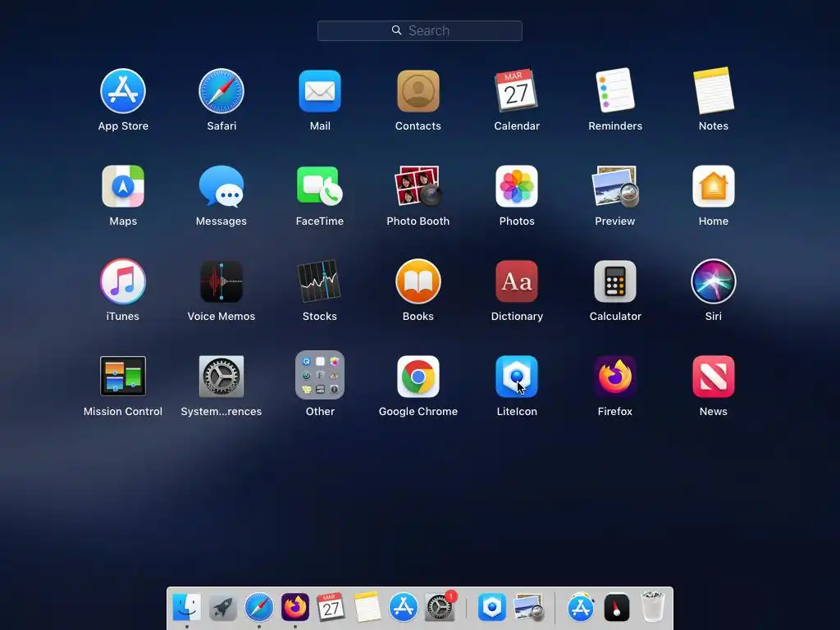The height and width of the screenshot is (630, 840).
Task: Open the Mail app
Action: (x=320, y=91)
